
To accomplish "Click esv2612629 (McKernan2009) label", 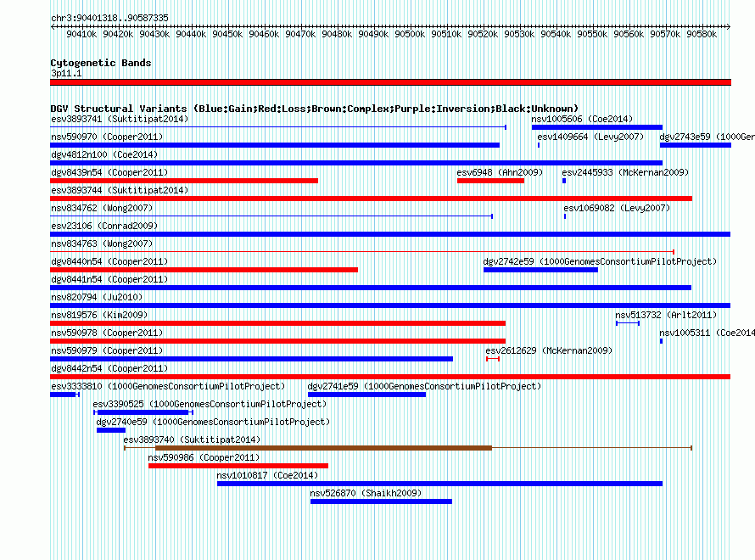I will point(549,350).
